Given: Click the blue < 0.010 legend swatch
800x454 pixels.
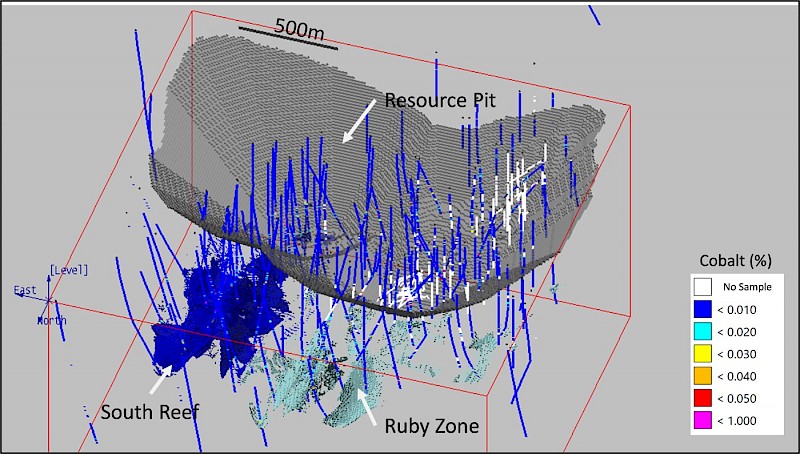Looking at the screenshot, I should pyautogui.click(x=703, y=309).
